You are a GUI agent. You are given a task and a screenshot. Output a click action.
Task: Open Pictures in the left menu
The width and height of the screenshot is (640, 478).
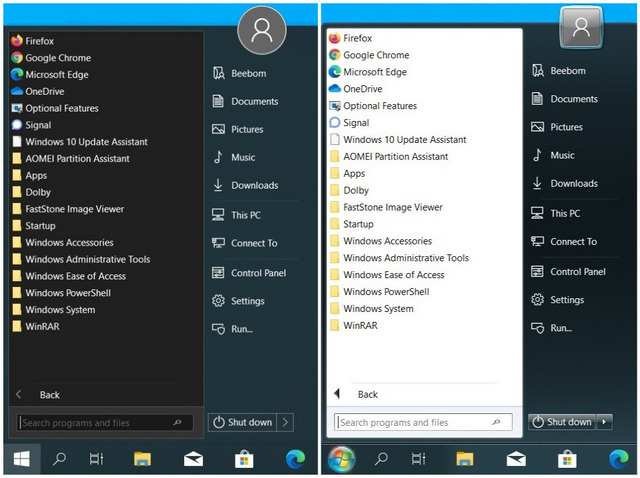pos(238,129)
